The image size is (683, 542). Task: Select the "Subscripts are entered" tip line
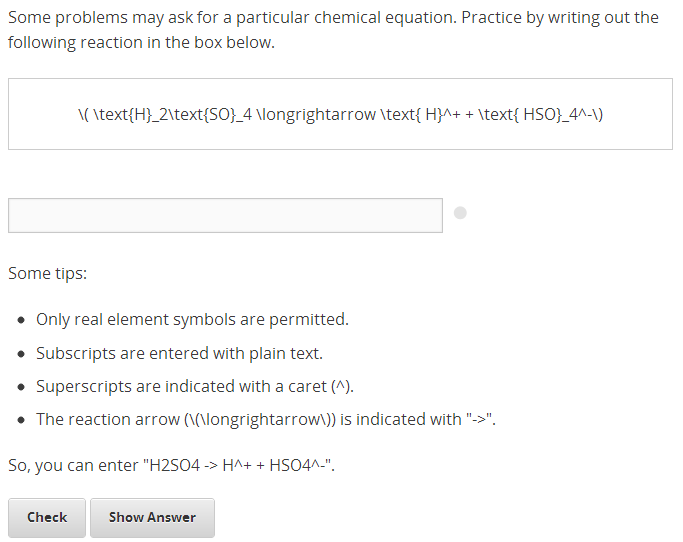point(179,353)
